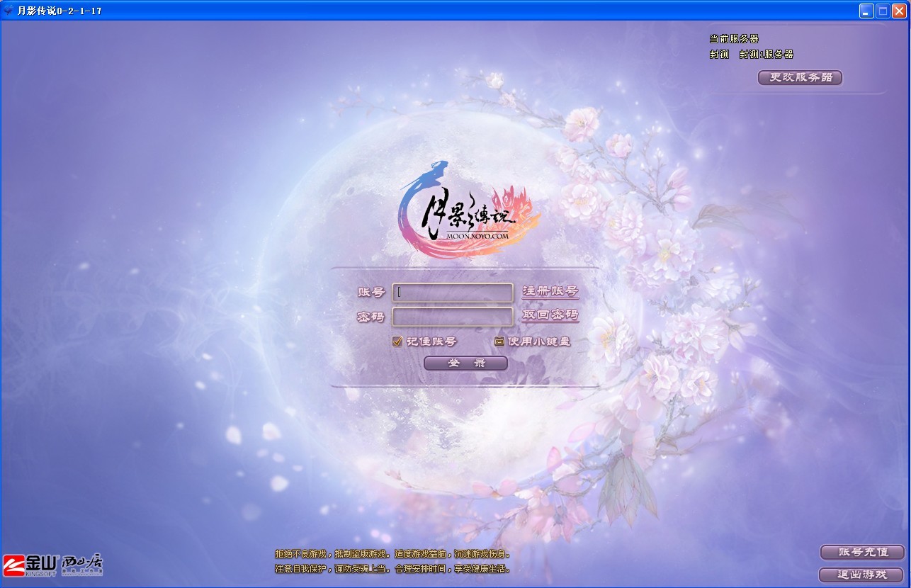
Task: Click the 登录 login button
Action: point(466,363)
